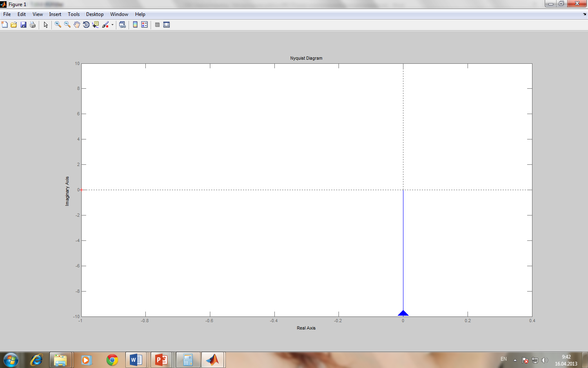Hide plot tools icon
Screen dimensions: 588x368
pyautogui.click(x=157, y=25)
